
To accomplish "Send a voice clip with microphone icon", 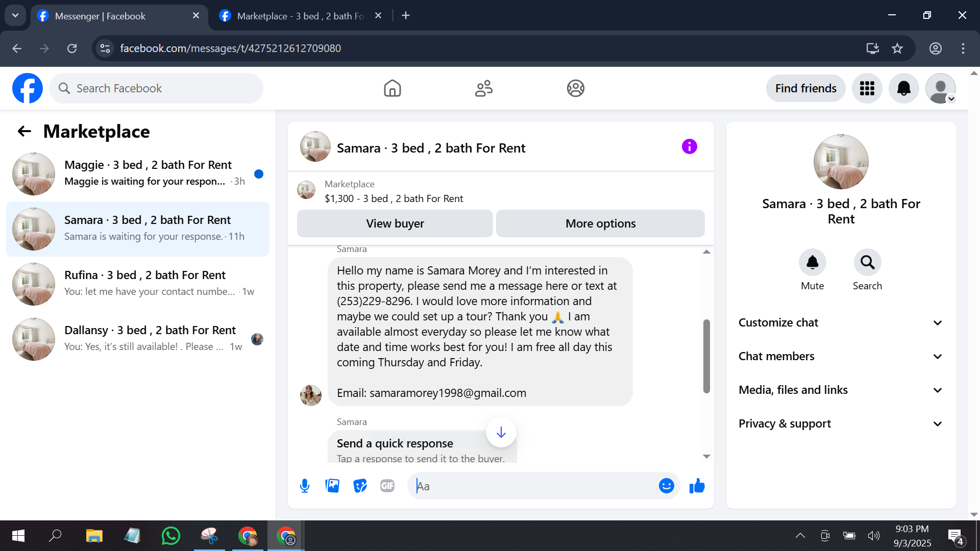I will [305, 486].
